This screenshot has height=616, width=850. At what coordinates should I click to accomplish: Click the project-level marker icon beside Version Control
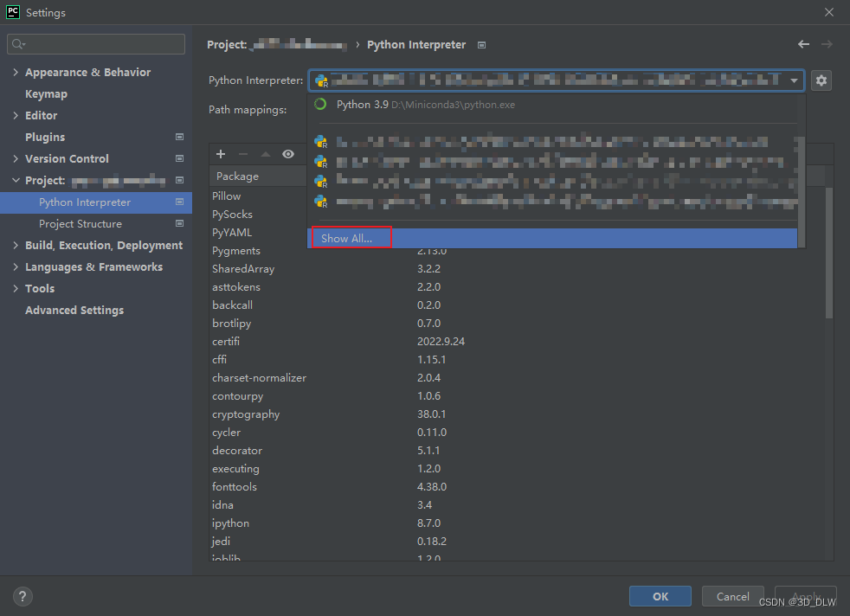(x=179, y=158)
